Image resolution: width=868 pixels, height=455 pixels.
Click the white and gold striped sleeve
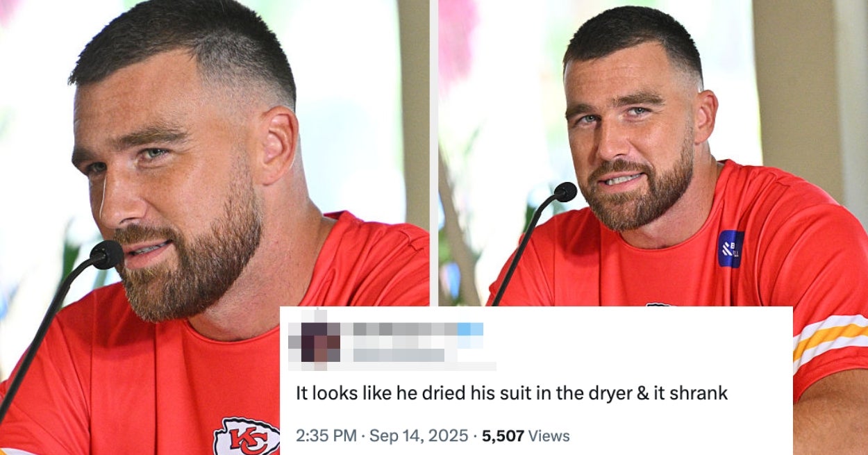[x=831, y=339]
